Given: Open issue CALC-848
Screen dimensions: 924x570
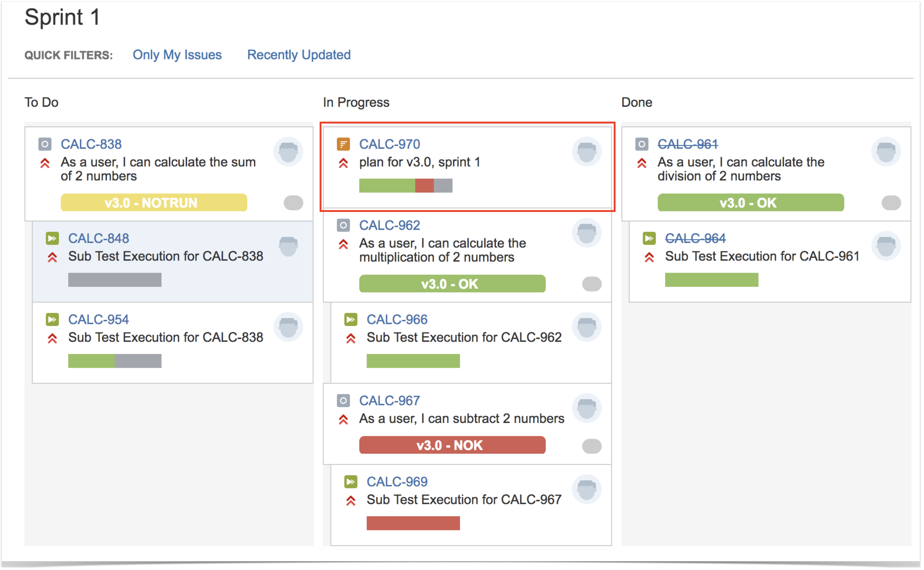Looking at the screenshot, I should tap(99, 238).
